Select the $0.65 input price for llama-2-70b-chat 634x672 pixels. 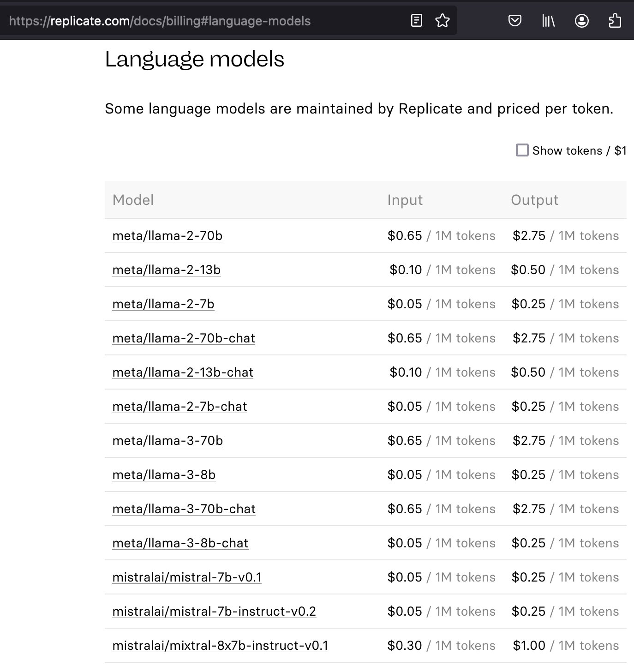pyautogui.click(x=405, y=338)
